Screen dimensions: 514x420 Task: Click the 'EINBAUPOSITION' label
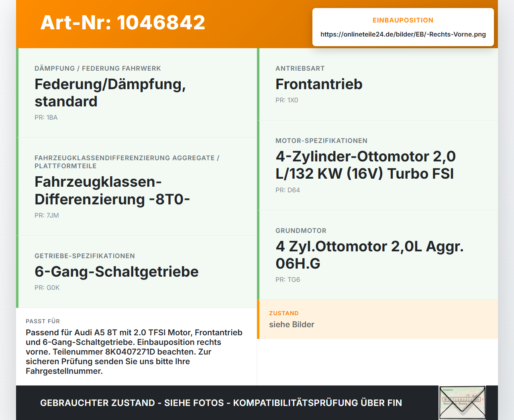pos(403,20)
